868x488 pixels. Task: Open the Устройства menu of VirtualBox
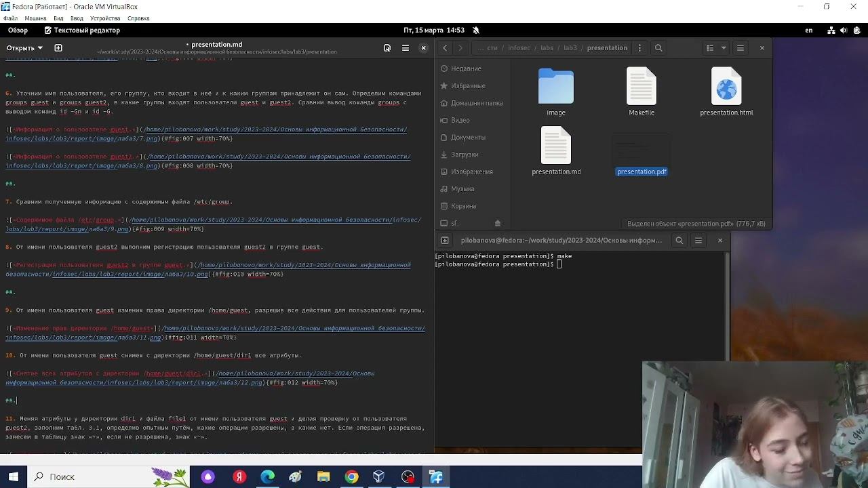click(104, 18)
